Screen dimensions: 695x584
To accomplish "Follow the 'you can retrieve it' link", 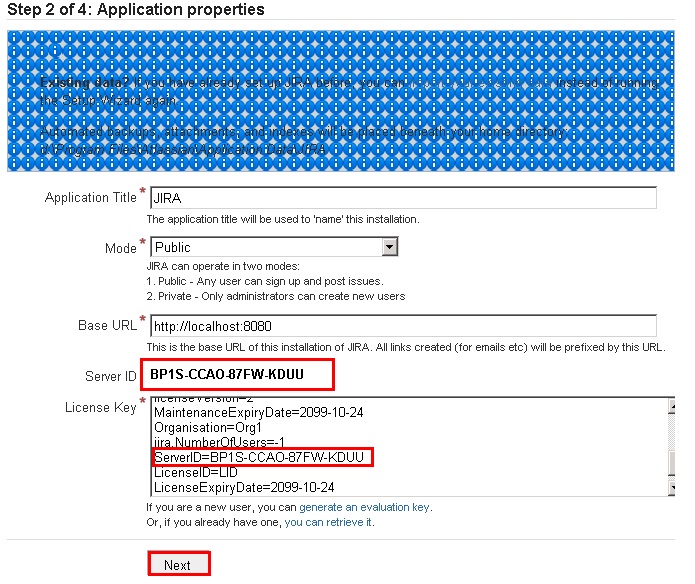I will click(x=328, y=522).
